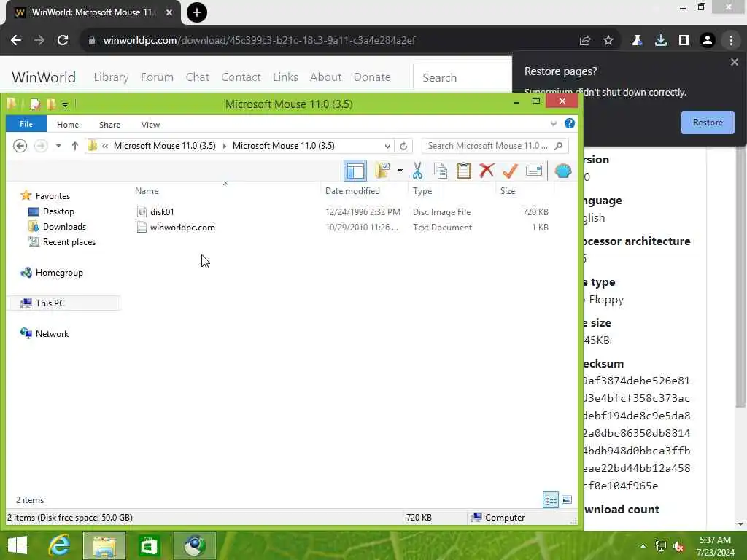Screen dimensions: 747x560
Task: Open the View ribbon tab
Action: pos(150,124)
